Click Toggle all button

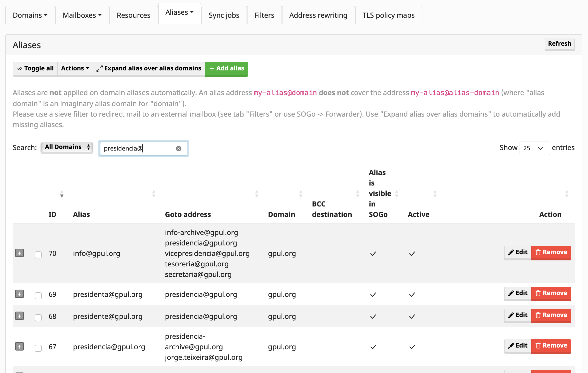click(x=35, y=69)
